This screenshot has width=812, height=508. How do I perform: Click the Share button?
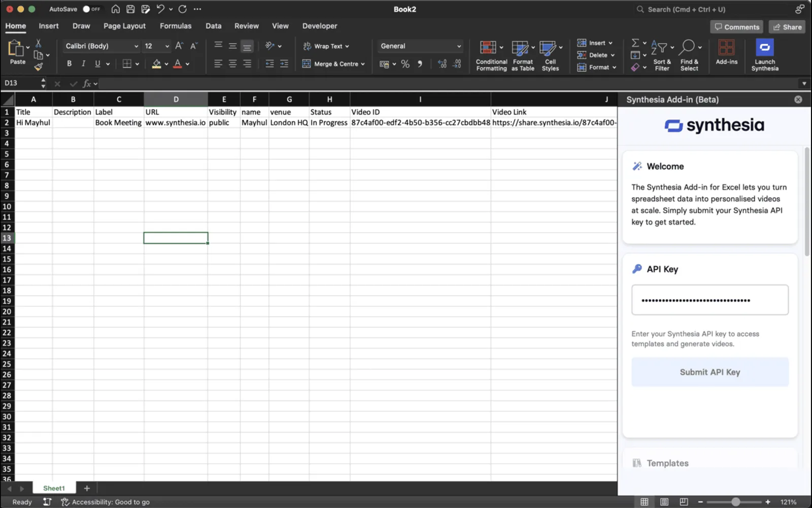tap(787, 27)
